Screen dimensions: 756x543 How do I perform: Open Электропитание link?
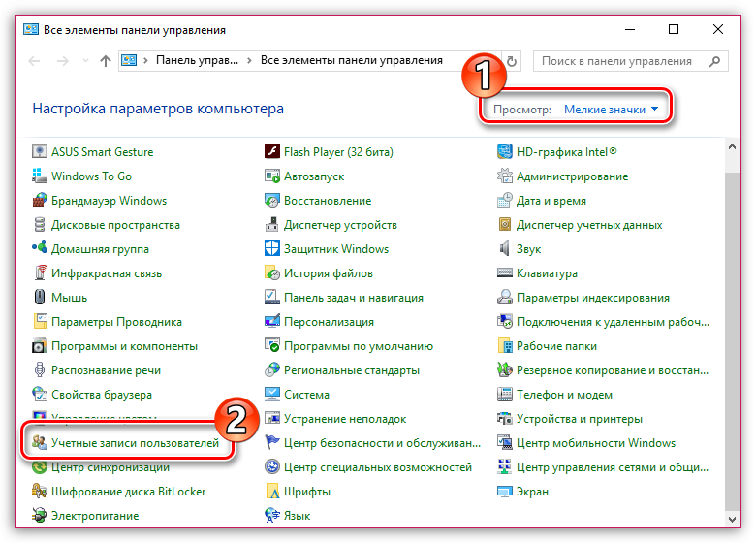coord(95,516)
